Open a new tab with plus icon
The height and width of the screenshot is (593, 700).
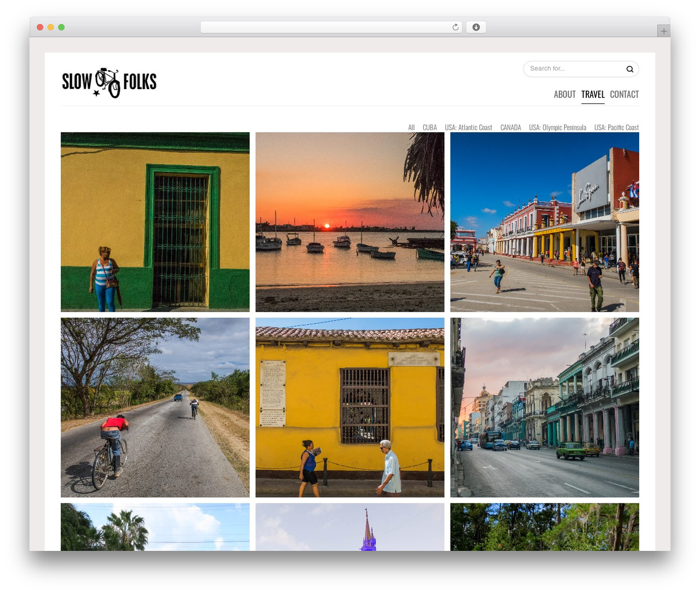pyautogui.click(x=664, y=31)
